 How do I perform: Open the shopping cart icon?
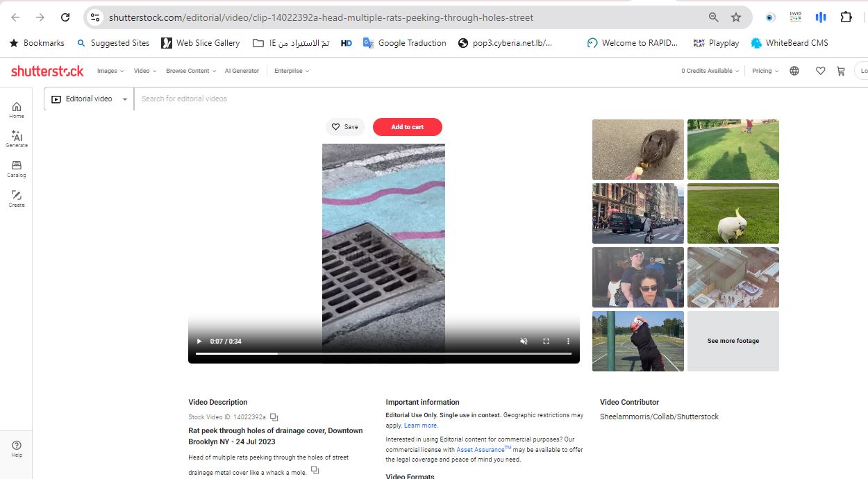pos(841,71)
